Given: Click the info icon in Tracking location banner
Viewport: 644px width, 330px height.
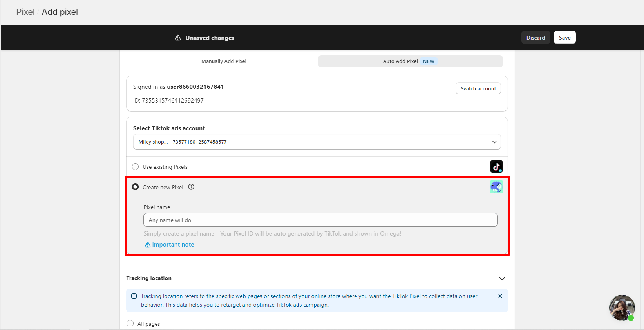Looking at the screenshot, I should 134,296.
